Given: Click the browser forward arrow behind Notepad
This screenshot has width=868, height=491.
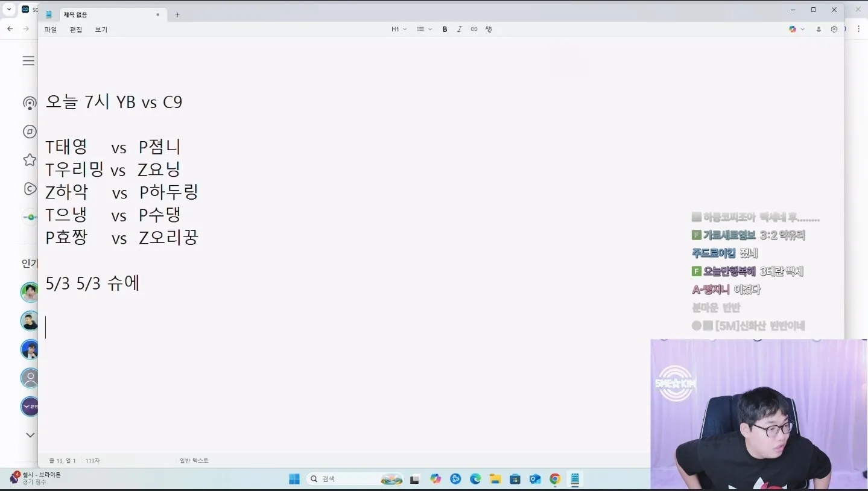Looking at the screenshot, I should (x=26, y=29).
